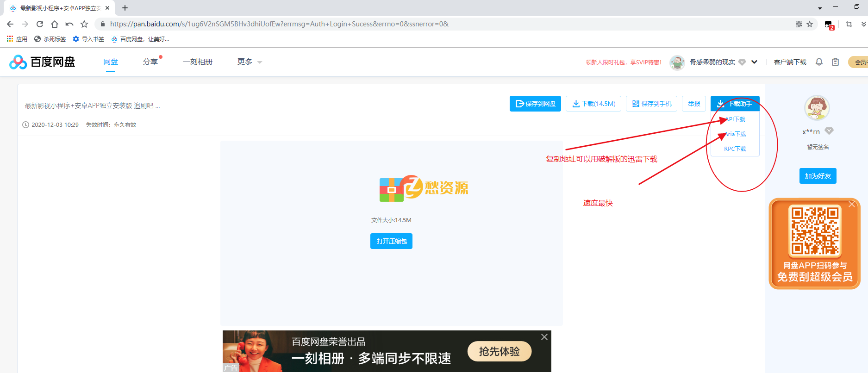Open the 百度网盘，让美好 bookmark
This screenshot has width=868, height=373.
click(140, 39)
